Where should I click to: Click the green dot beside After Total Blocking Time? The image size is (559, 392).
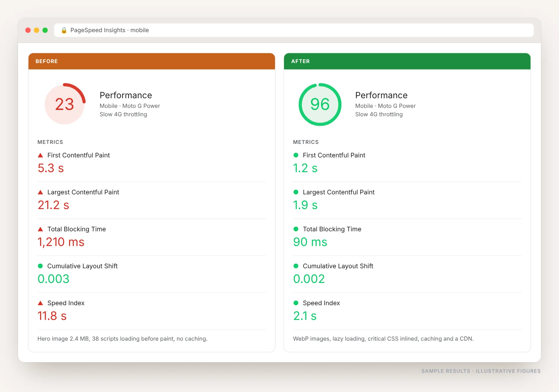pos(296,229)
